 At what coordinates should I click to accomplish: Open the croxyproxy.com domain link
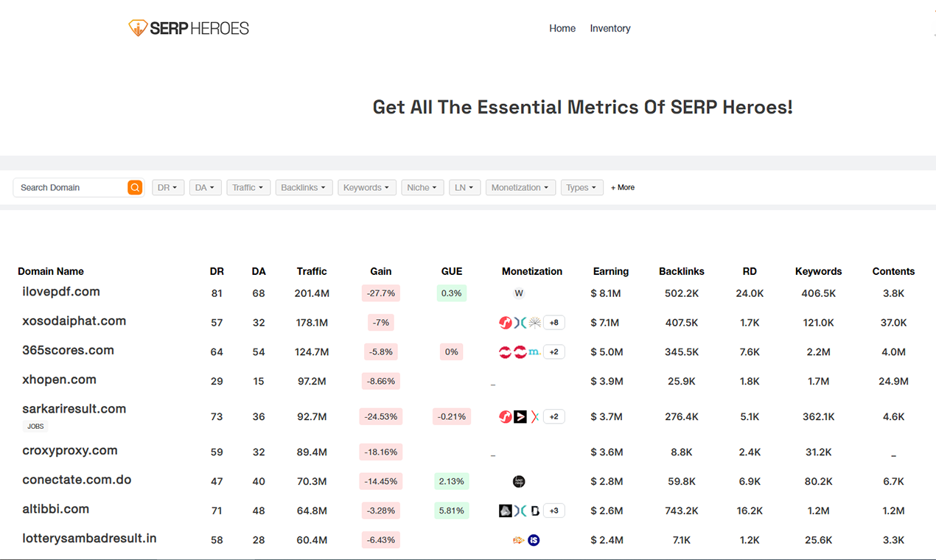click(x=70, y=451)
